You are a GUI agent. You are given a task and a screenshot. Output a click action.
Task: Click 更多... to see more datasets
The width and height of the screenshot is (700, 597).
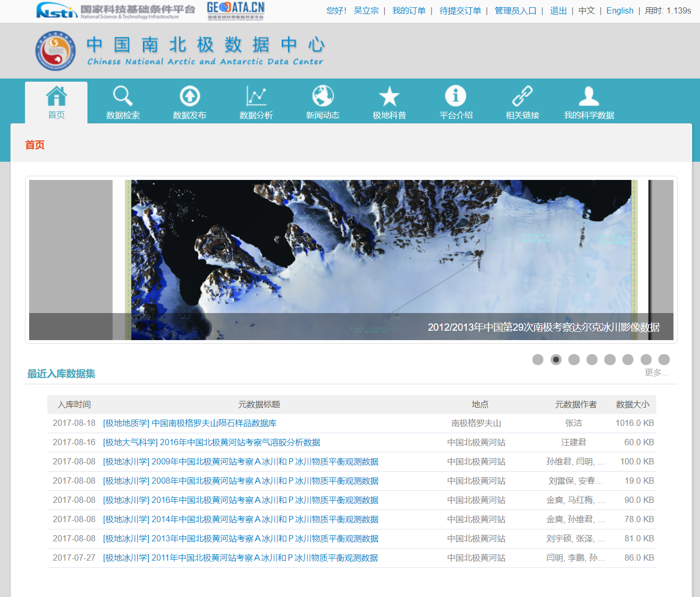(x=656, y=372)
